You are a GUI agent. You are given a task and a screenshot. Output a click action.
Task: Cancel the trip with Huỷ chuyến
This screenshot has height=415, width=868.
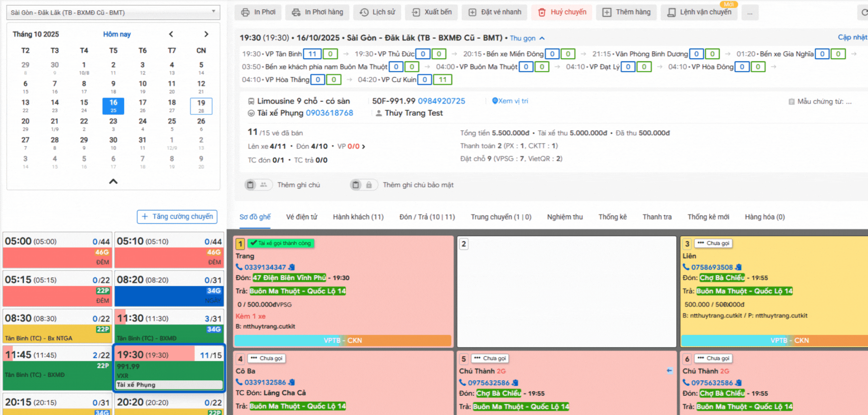point(562,12)
